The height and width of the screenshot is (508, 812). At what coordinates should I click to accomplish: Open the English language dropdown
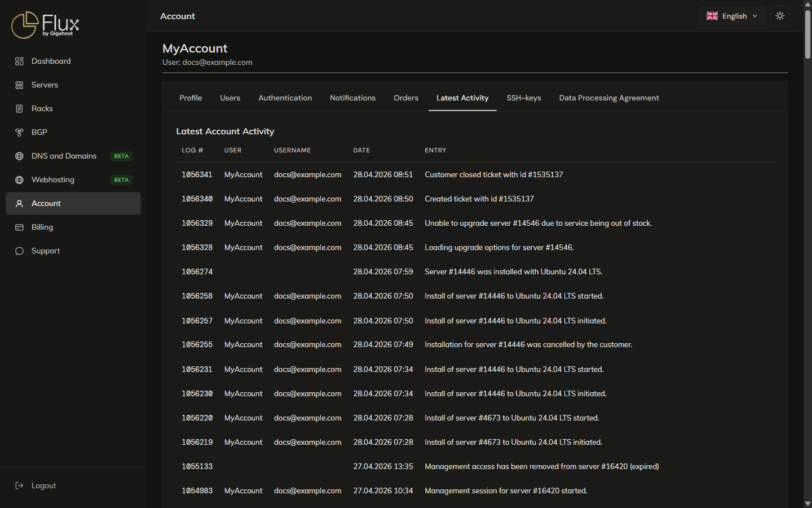tap(732, 16)
